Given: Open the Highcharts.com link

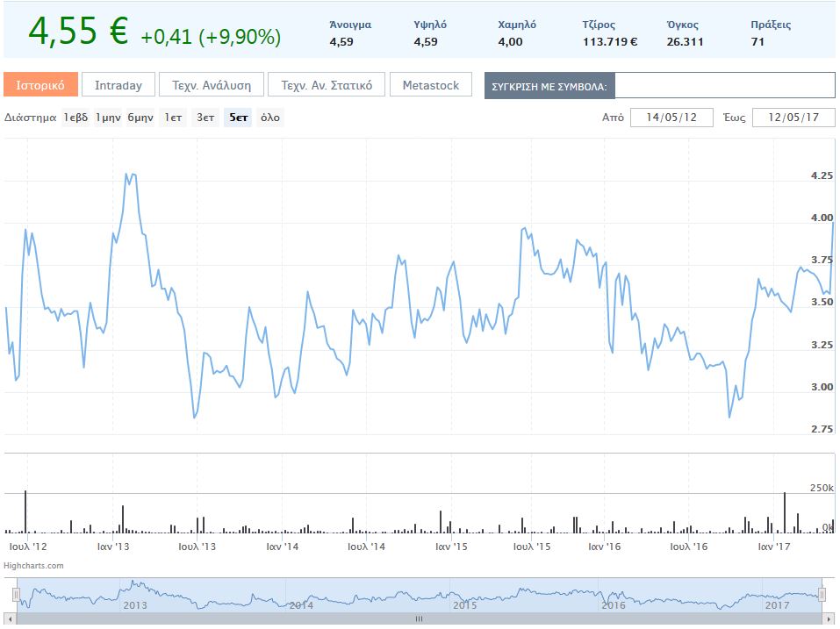Looking at the screenshot, I should pyautogui.click(x=33, y=565).
